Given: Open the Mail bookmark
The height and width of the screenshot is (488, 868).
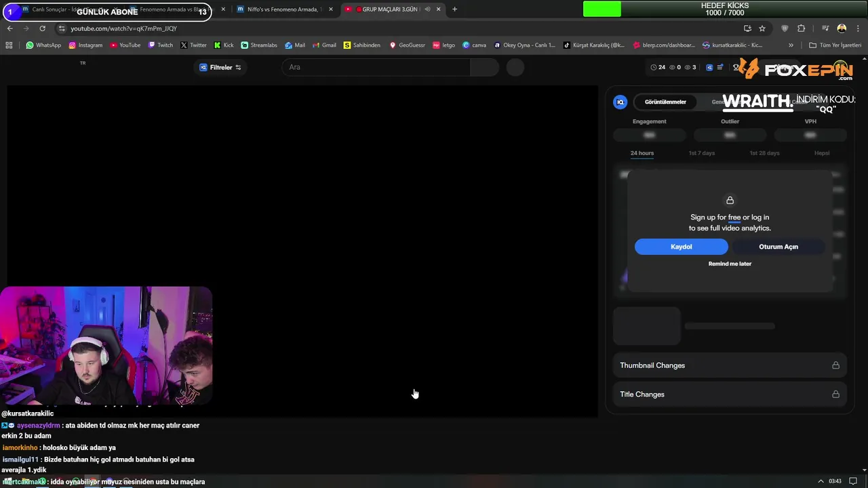Looking at the screenshot, I should click(x=295, y=45).
